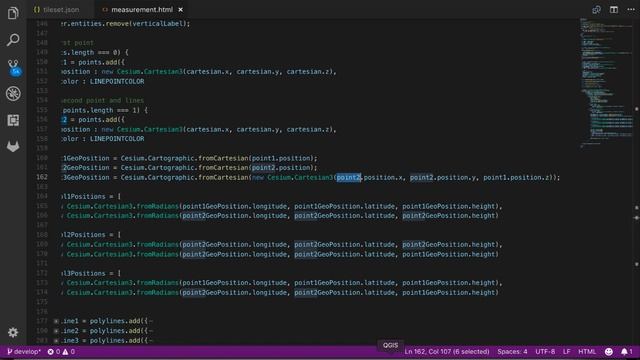
Task: Open the editor More Actions ellipsis
Action: 631,9
